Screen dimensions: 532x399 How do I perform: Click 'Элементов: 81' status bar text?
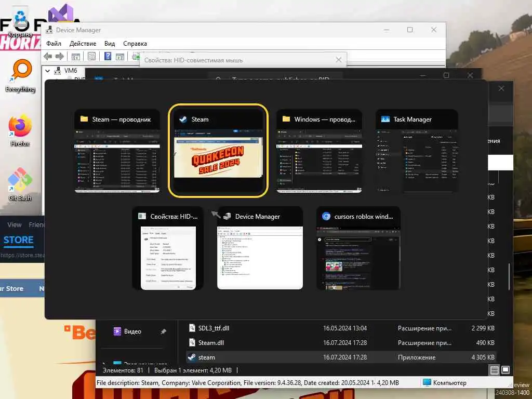123,370
